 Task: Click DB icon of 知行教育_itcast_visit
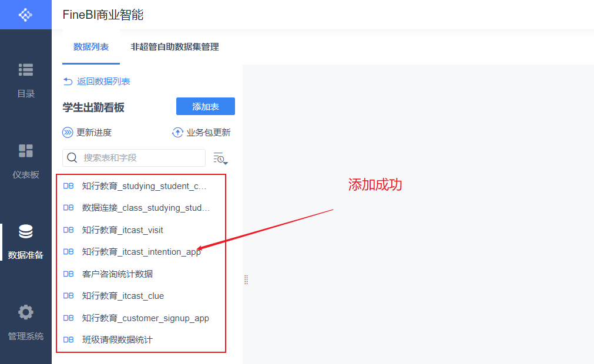tap(68, 230)
